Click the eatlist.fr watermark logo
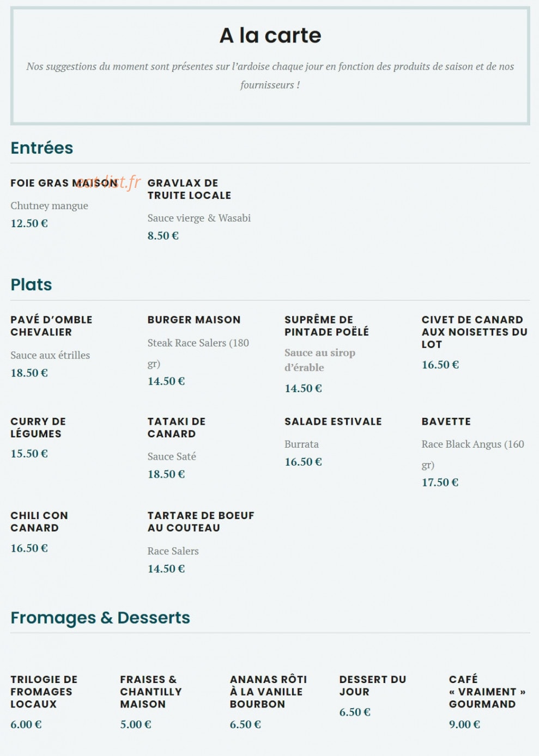The width and height of the screenshot is (539, 756). click(108, 182)
